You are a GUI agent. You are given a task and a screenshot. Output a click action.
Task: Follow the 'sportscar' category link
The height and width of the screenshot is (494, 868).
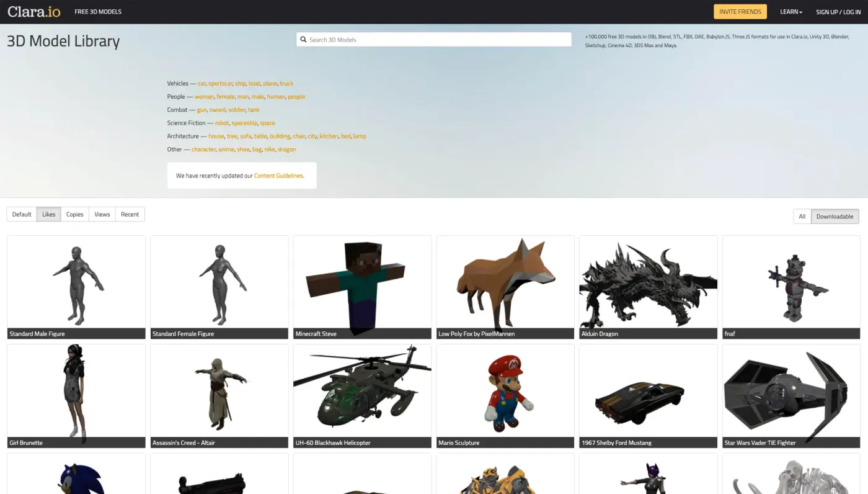click(x=220, y=83)
